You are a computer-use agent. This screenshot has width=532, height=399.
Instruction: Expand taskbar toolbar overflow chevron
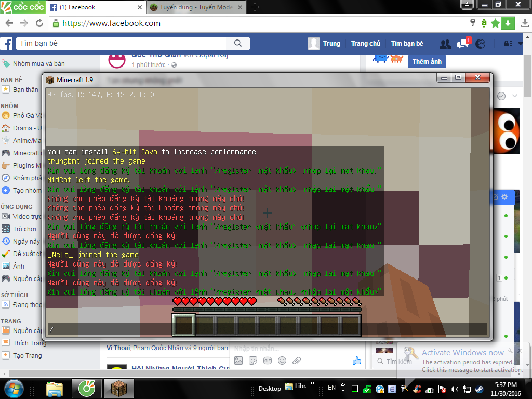point(312,383)
